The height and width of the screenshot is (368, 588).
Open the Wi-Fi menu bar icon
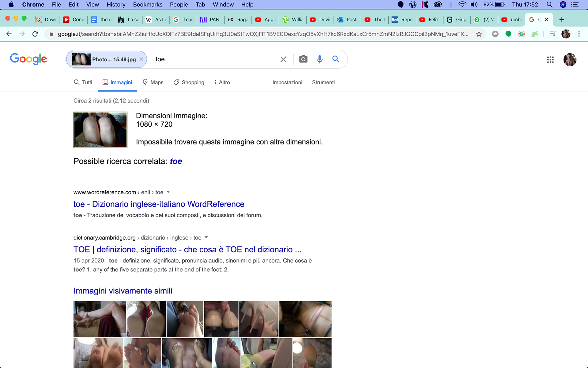click(x=462, y=5)
